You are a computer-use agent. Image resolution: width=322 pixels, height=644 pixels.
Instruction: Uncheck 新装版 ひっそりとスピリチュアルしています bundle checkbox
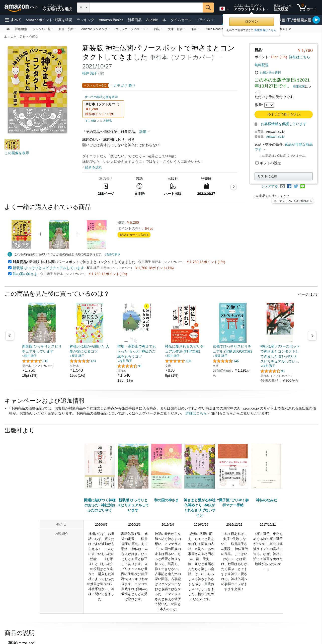(x=10, y=268)
